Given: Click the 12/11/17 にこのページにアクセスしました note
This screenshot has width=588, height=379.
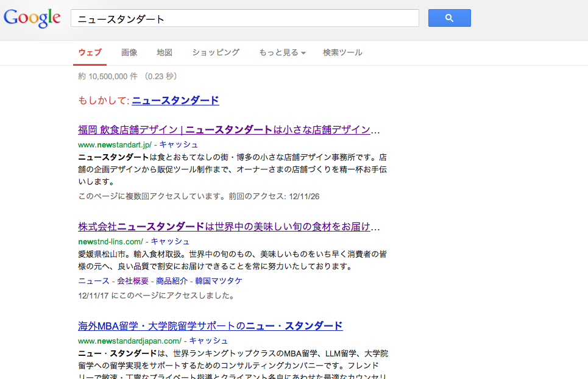Looking at the screenshot, I should (157, 296).
